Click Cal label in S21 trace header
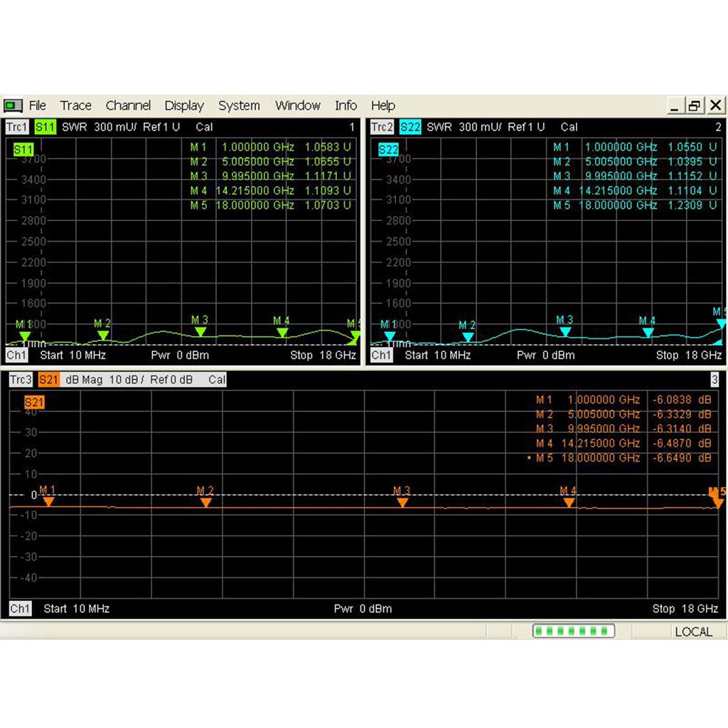 (217, 380)
